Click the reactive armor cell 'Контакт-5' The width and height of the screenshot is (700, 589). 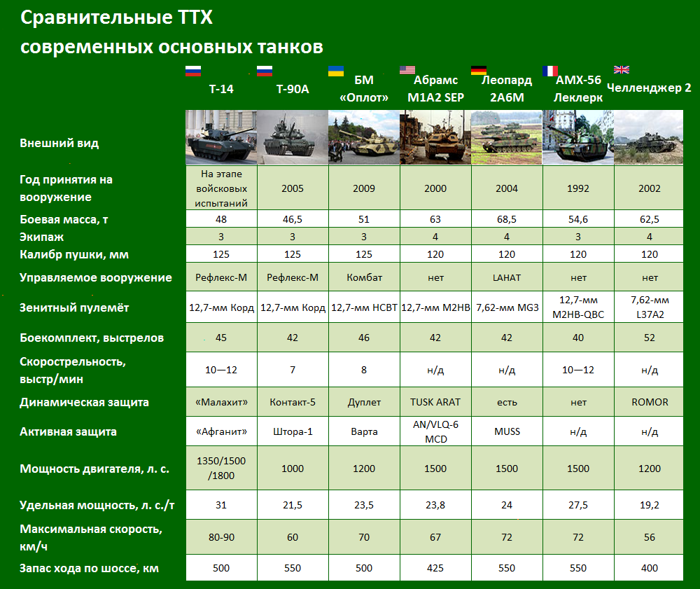(293, 402)
